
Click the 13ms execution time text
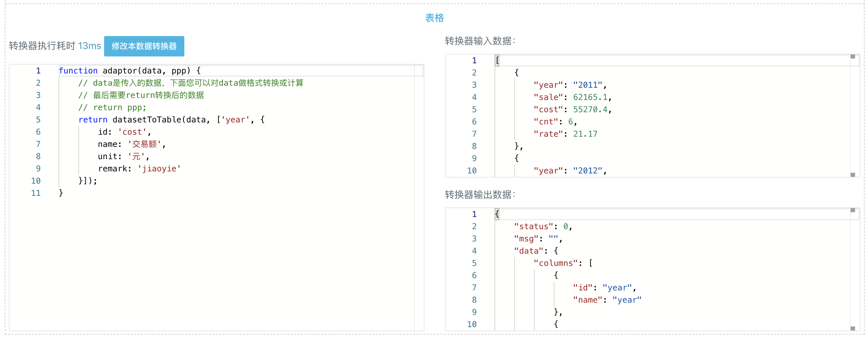[x=89, y=46]
